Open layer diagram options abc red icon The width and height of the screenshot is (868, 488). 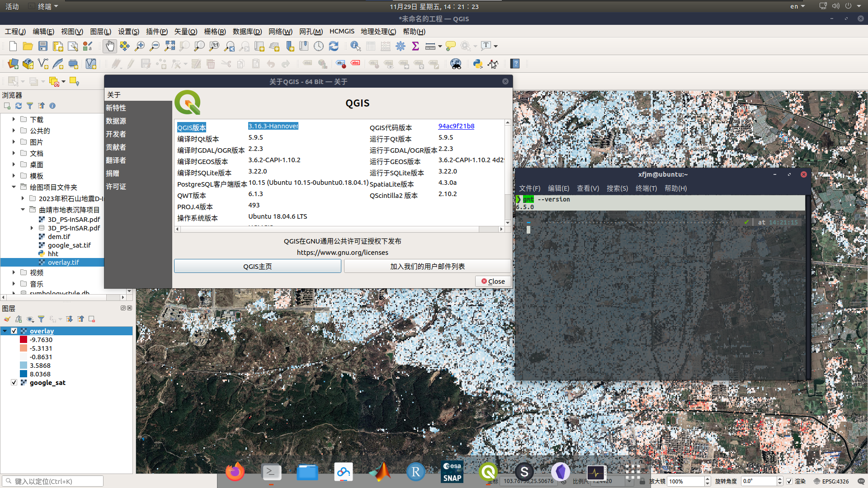tap(355, 64)
